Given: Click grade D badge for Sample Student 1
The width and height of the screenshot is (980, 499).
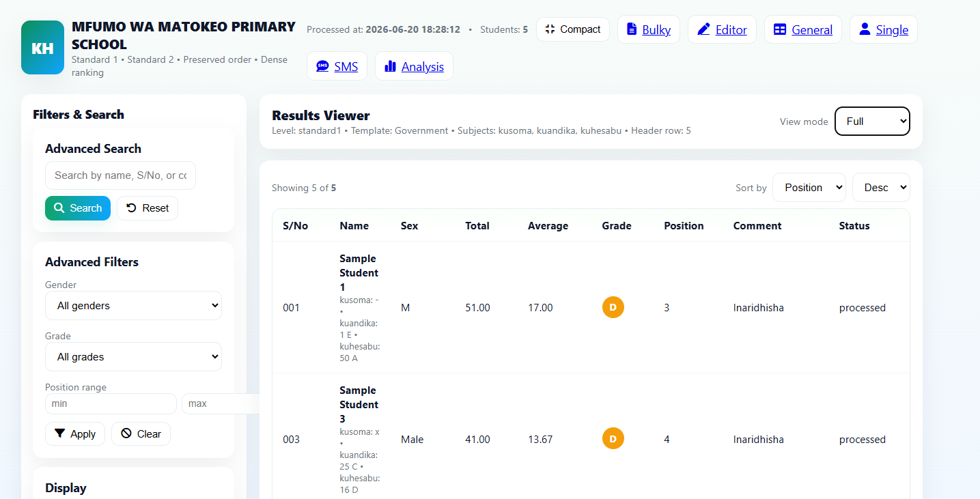Looking at the screenshot, I should pyautogui.click(x=613, y=307).
